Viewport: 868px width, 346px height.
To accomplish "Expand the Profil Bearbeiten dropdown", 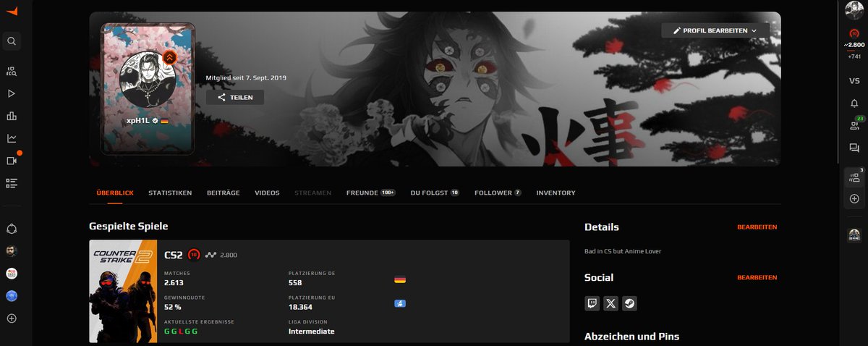I will [715, 30].
